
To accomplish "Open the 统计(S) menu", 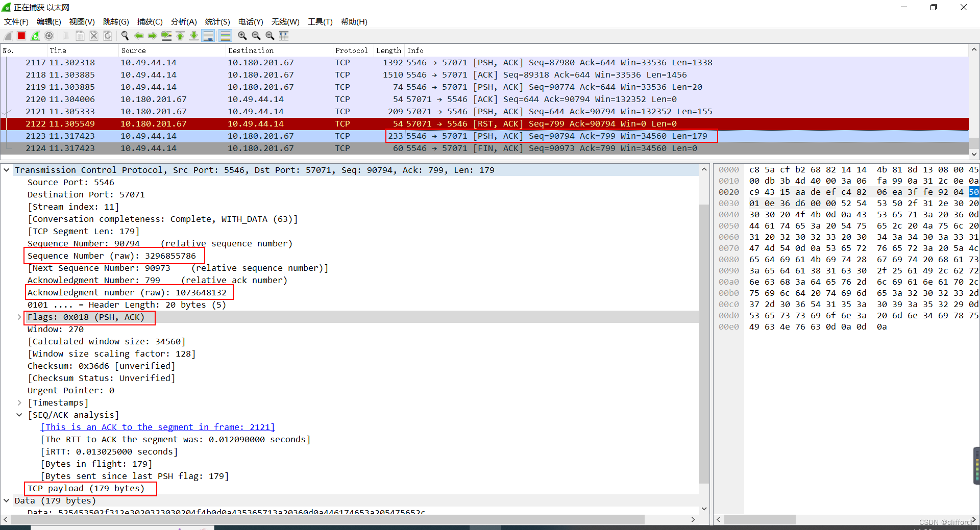I will 217,21.
